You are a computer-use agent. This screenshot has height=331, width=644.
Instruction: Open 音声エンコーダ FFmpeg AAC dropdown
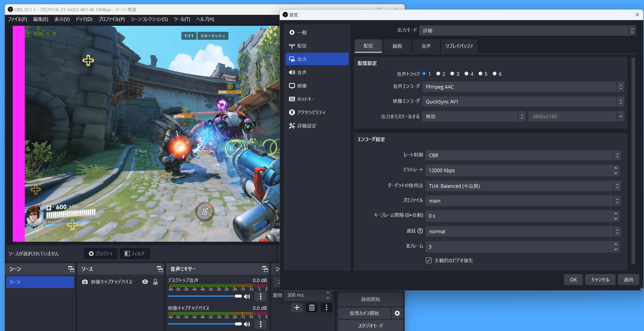[523, 87]
